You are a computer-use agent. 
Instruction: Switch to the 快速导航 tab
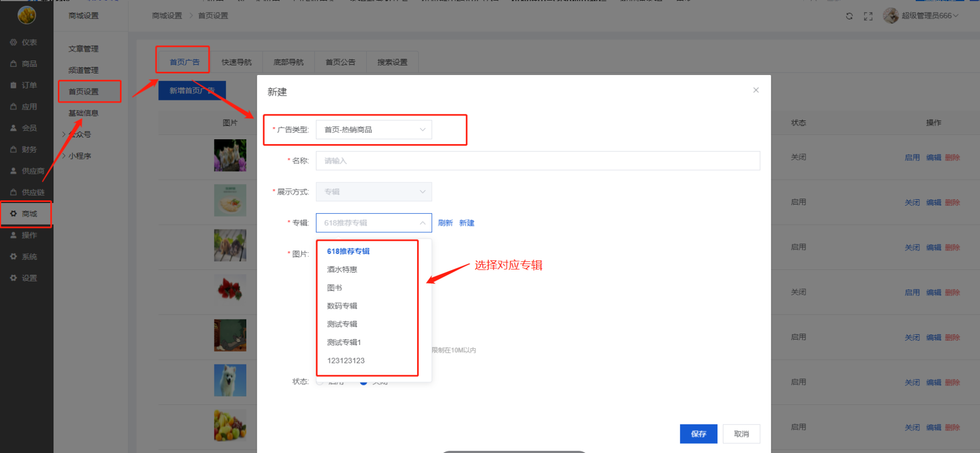click(237, 62)
